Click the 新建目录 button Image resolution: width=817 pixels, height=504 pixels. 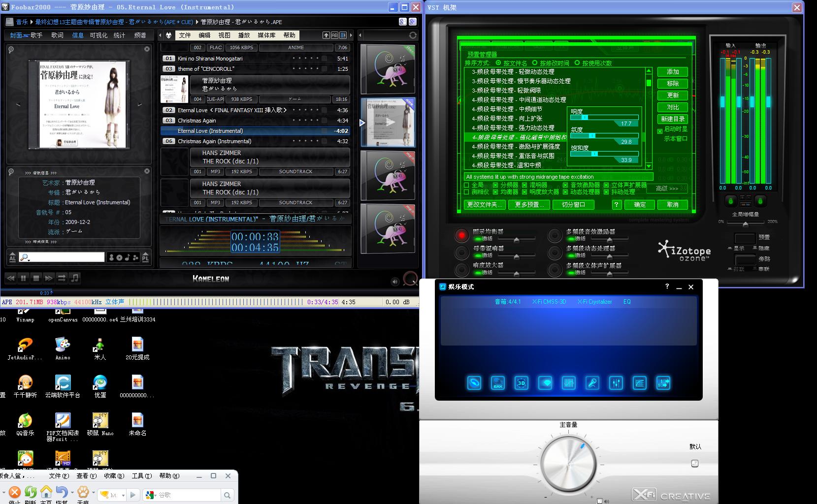coord(673,119)
